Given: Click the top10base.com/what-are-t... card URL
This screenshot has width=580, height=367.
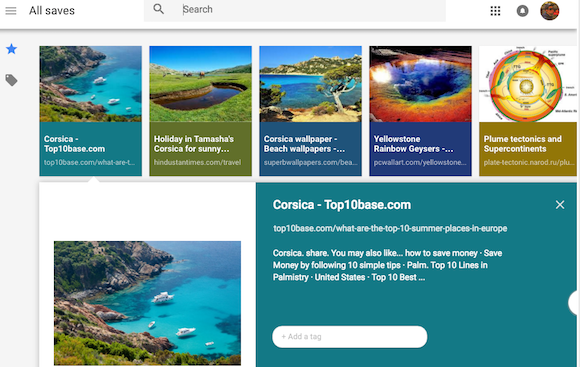Looking at the screenshot, I should (89, 162).
